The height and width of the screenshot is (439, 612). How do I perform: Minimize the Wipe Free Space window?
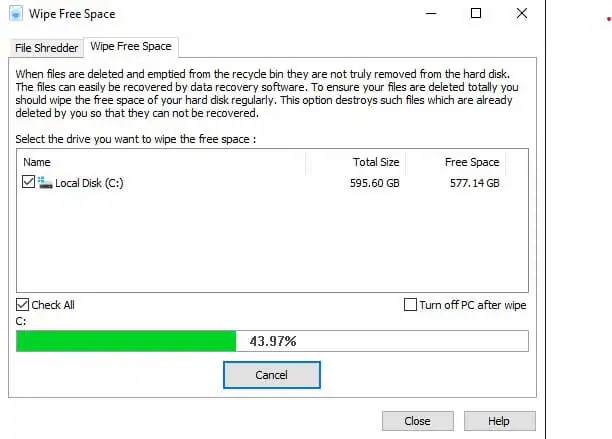[431, 14]
